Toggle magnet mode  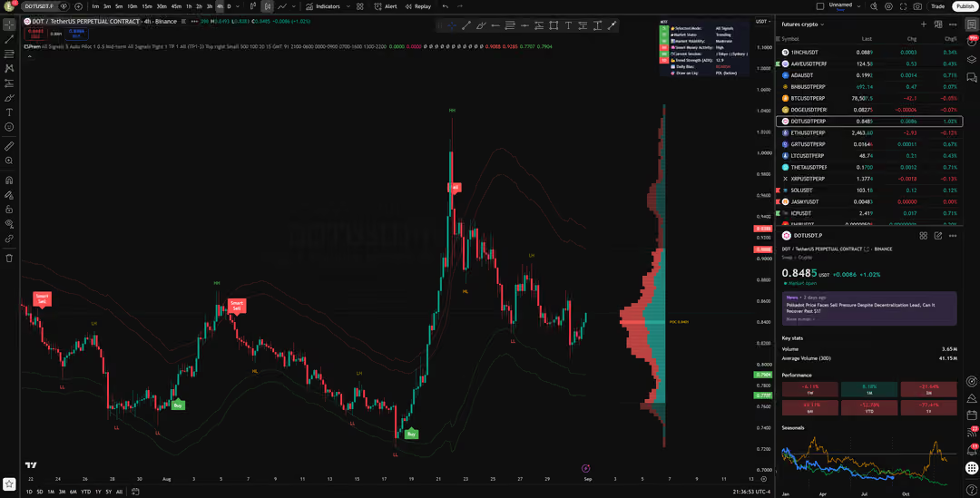click(9, 180)
